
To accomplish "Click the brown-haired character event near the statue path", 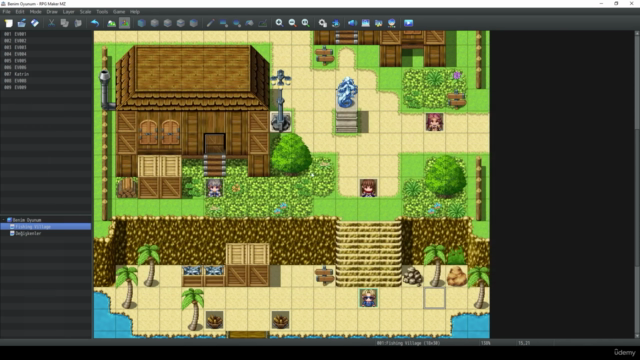I will click(368, 188).
